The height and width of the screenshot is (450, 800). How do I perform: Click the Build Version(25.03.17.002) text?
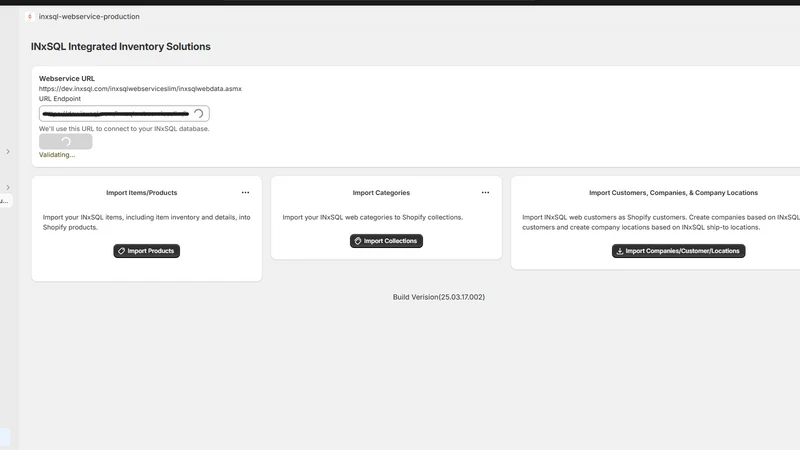click(439, 297)
